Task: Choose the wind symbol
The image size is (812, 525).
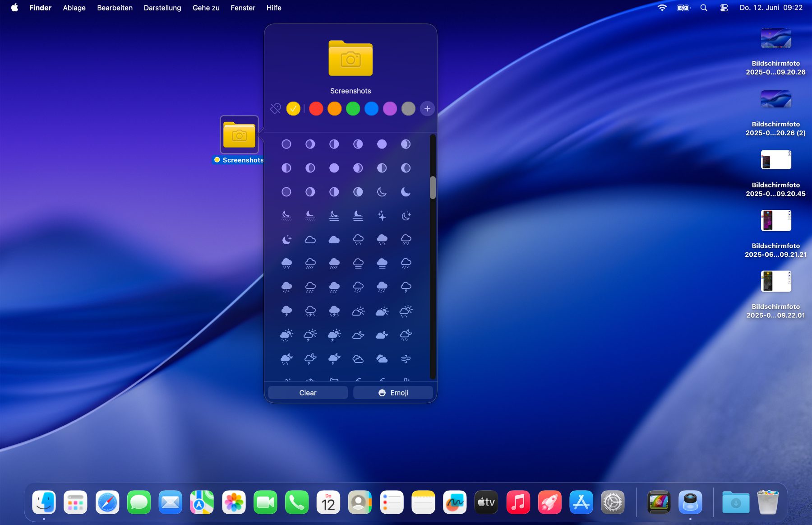Action: pyautogui.click(x=406, y=359)
